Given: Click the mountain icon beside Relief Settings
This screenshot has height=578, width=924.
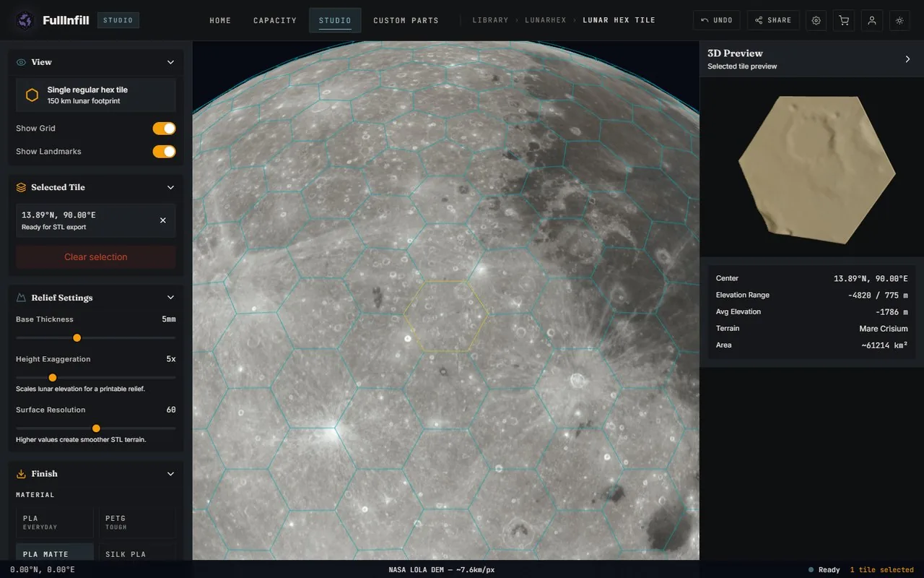Looking at the screenshot, I should click(22, 298).
